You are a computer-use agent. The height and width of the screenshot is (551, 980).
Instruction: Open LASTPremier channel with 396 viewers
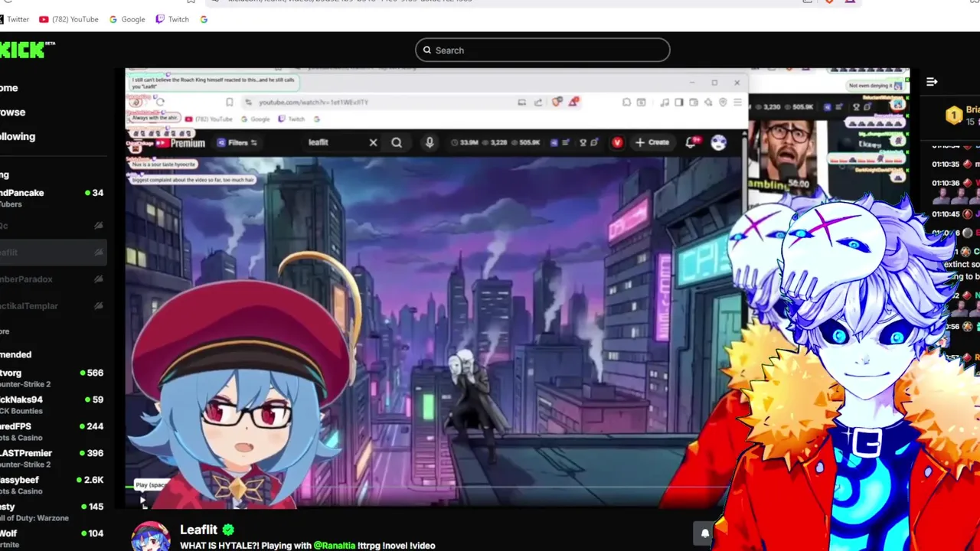tap(52, 458)
